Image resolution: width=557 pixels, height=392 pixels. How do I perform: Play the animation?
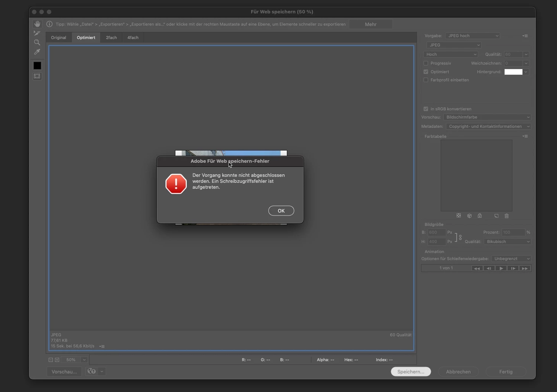501,268
